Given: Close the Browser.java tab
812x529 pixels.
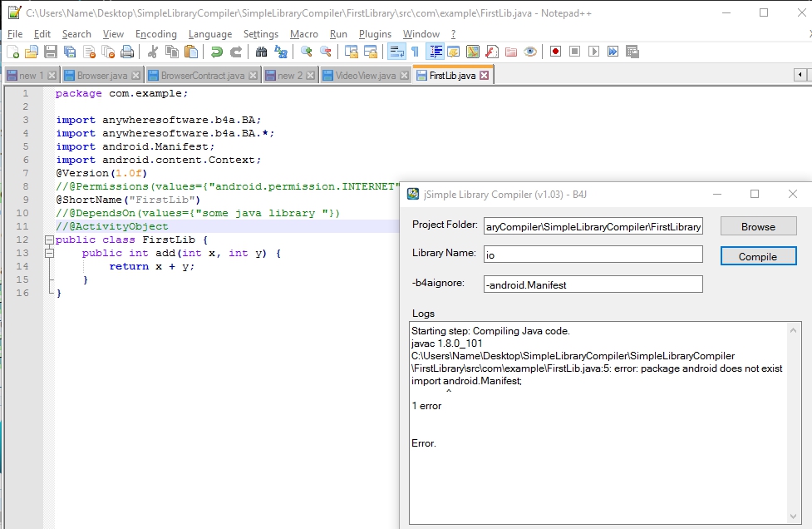Looking at the screenshot, I should 135,76.
